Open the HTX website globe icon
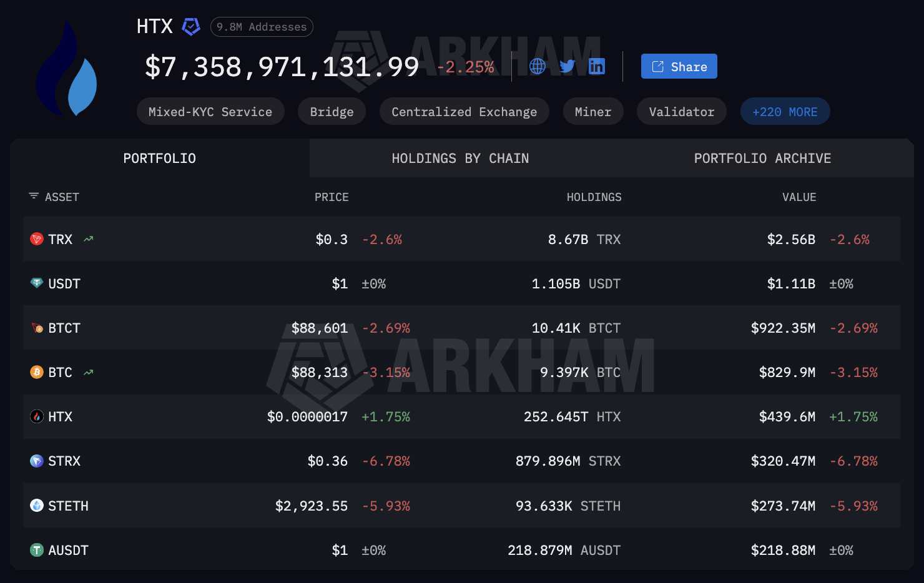This screenshot has width=924, height=583. pyautogui.click(x=538, y=66)
